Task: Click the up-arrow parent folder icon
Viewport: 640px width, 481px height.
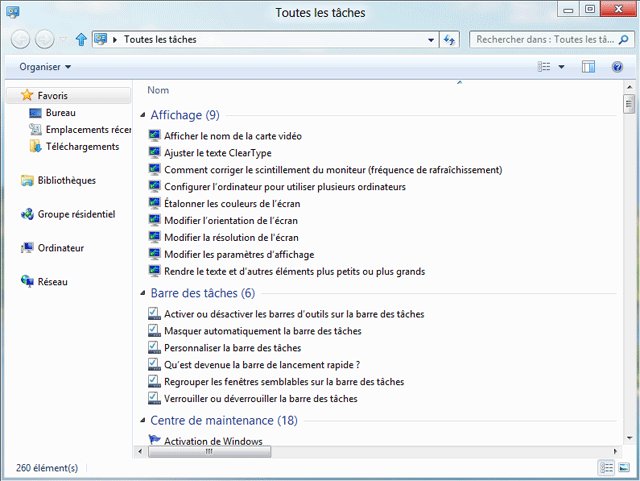Action: [81, 40]
